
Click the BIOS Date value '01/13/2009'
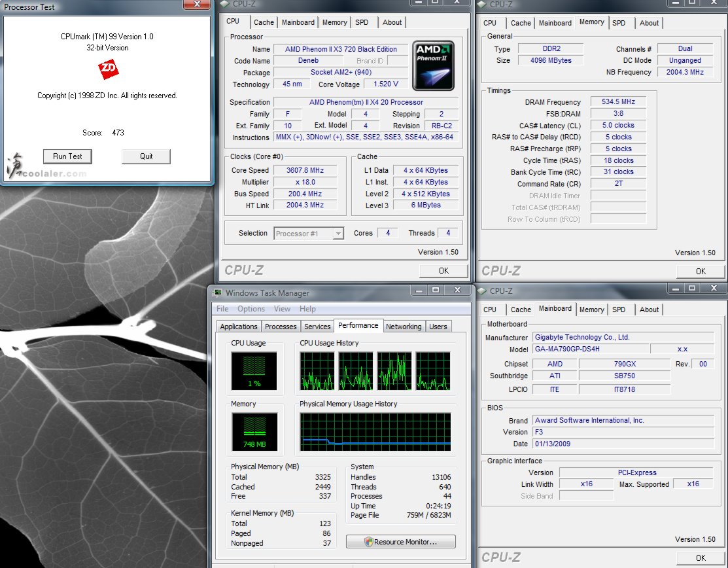click(x=623, y=444)
